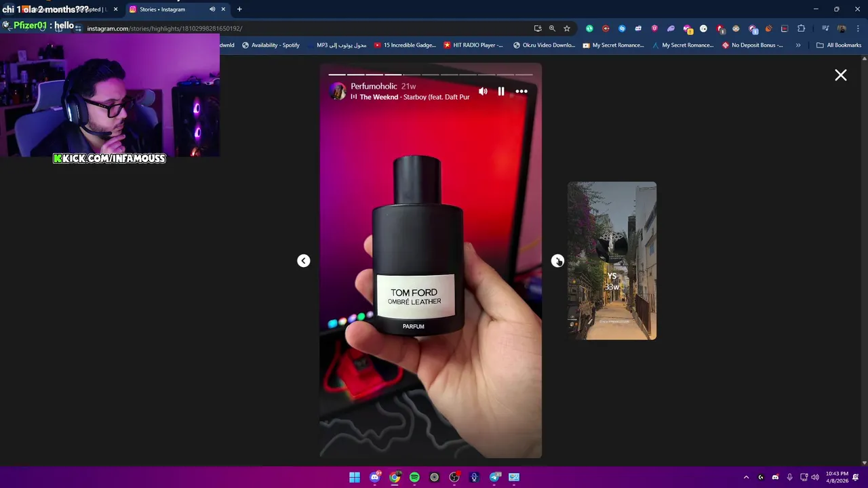Click the instagram.com address bar URL
Screen dimensions: 868x488
(x=165, y=28)
